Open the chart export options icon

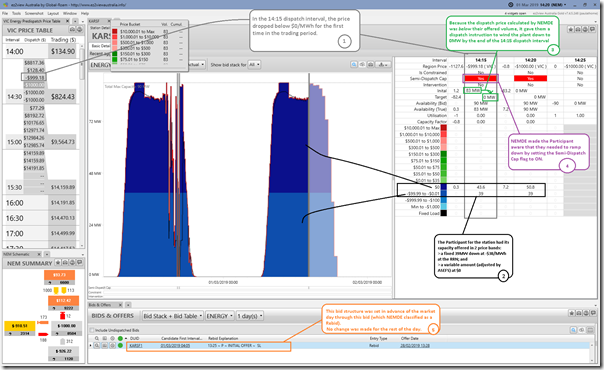coord(383,65)
